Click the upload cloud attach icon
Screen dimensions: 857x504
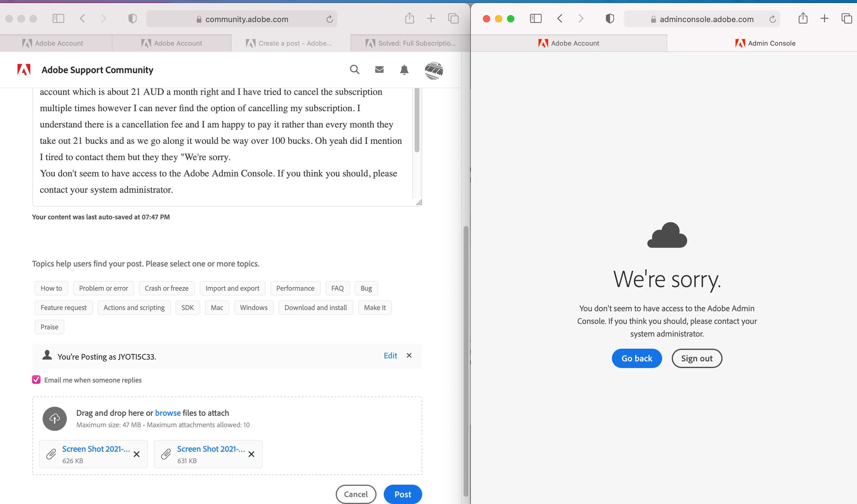click(54, 418)
